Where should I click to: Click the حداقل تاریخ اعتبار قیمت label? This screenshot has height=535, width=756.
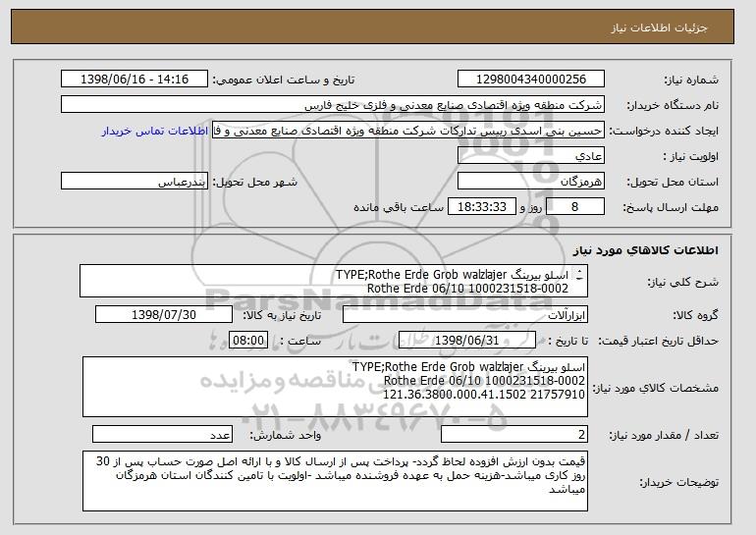coord(659,341)
